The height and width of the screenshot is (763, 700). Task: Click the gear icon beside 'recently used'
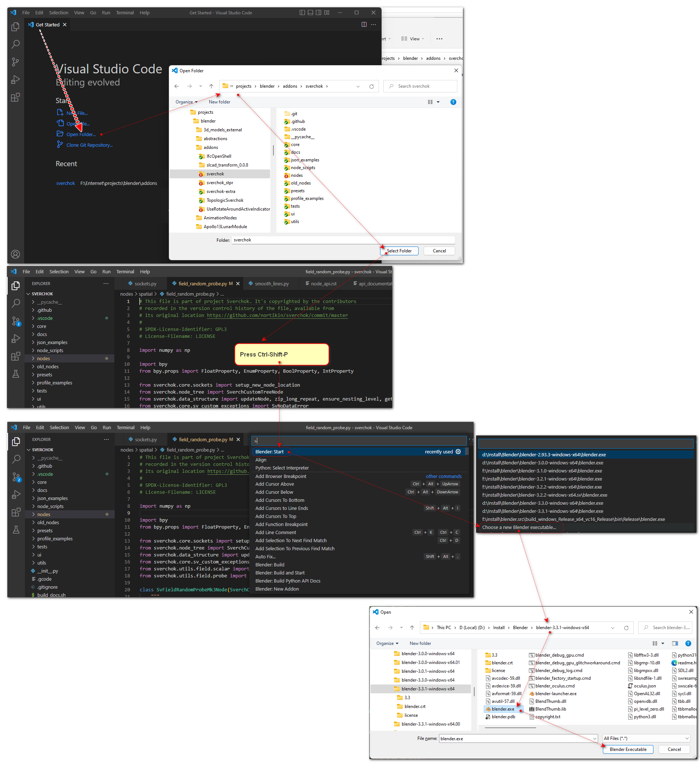[458, 452]
